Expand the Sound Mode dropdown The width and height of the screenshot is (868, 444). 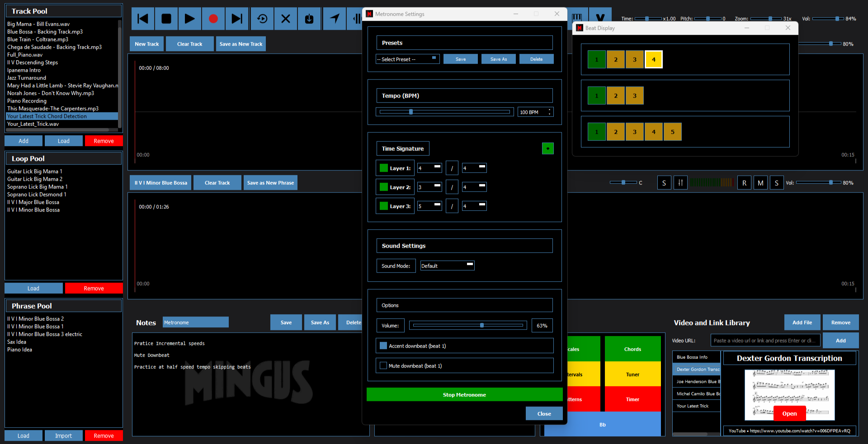click(x=447, y=266)
